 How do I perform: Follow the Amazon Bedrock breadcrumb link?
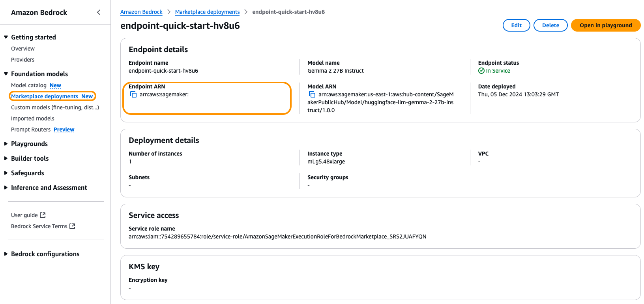tap(141, 12)
